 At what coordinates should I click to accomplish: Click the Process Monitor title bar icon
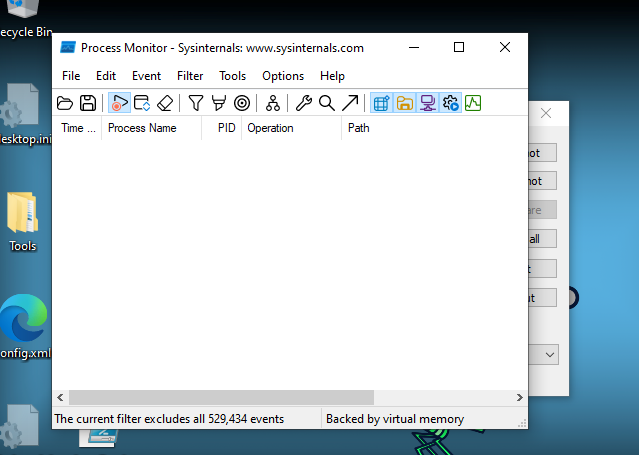click(68, 48)
